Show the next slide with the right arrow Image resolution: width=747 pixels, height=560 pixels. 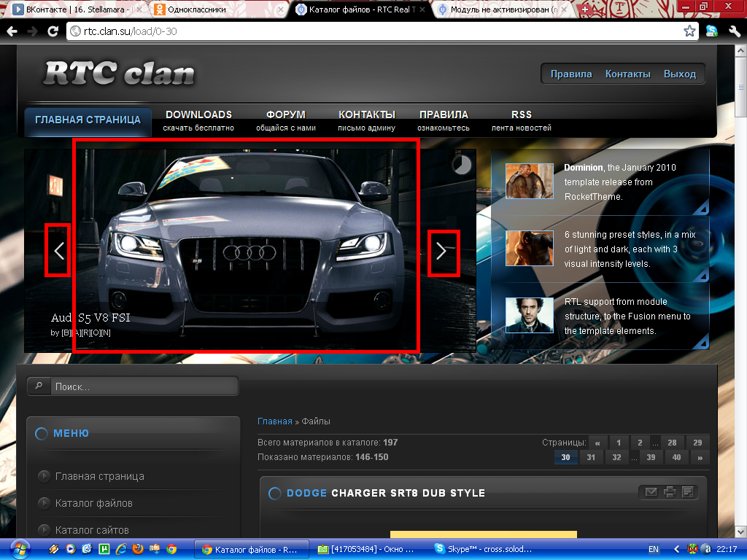click(x=441, y=251)
